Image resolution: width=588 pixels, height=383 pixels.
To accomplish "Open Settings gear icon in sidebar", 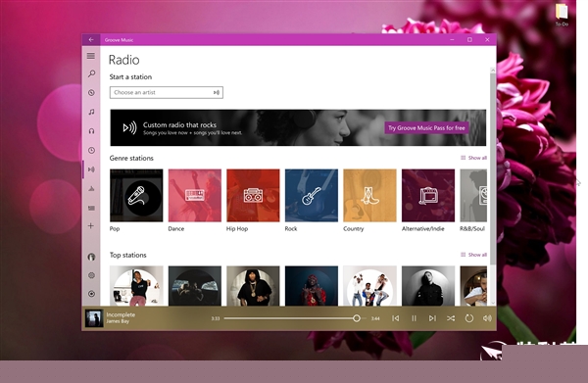I will [x=91, y=275].
